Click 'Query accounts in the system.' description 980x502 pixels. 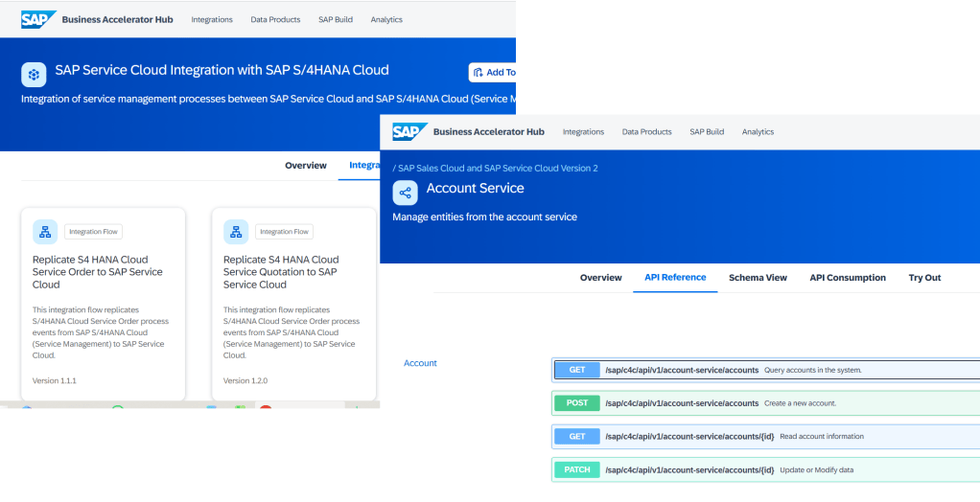(x=812, y=370)
